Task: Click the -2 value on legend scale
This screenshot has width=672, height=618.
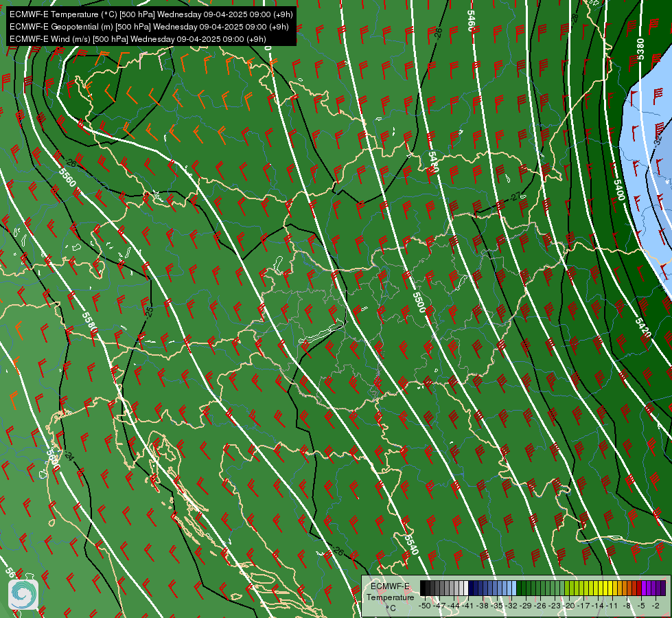Action: [656, 606]
